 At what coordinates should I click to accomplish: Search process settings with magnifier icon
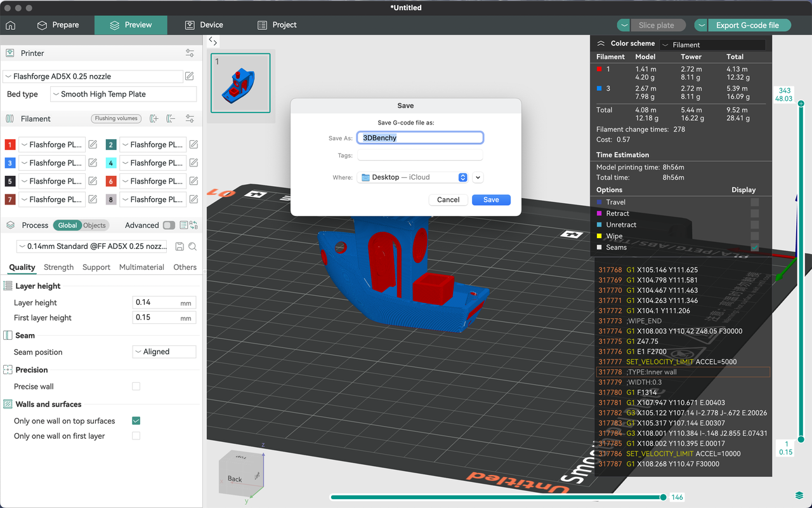pos(192,246)
